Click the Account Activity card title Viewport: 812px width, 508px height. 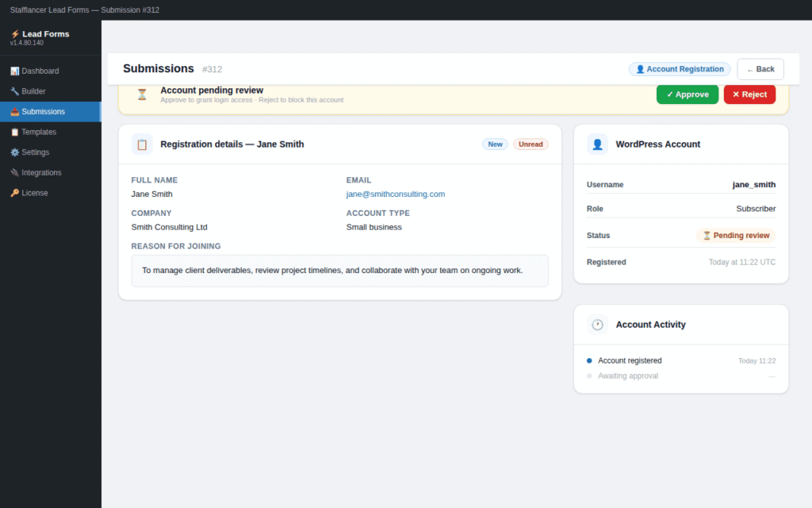tap(650, 325)
